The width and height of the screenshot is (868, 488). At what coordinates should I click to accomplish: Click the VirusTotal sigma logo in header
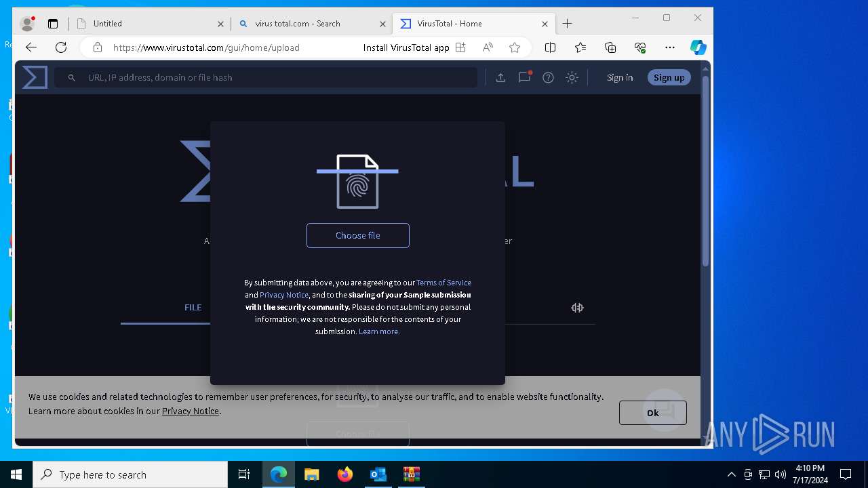(x=35, y=77)
